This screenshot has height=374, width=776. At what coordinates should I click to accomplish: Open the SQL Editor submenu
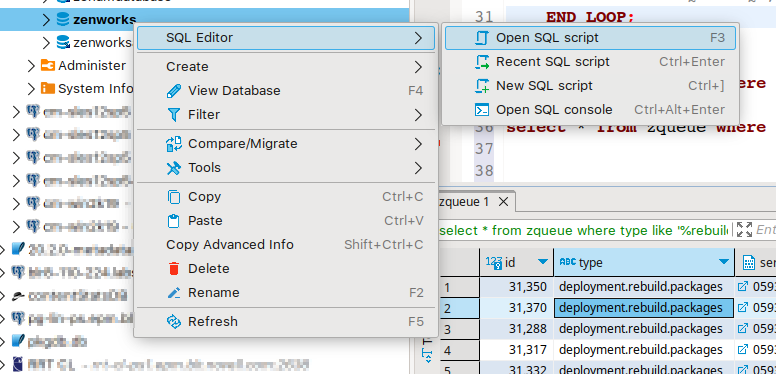286,38
